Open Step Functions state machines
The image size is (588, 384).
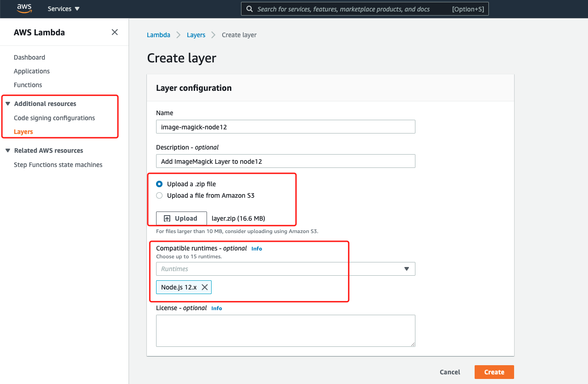coord(58,165)
